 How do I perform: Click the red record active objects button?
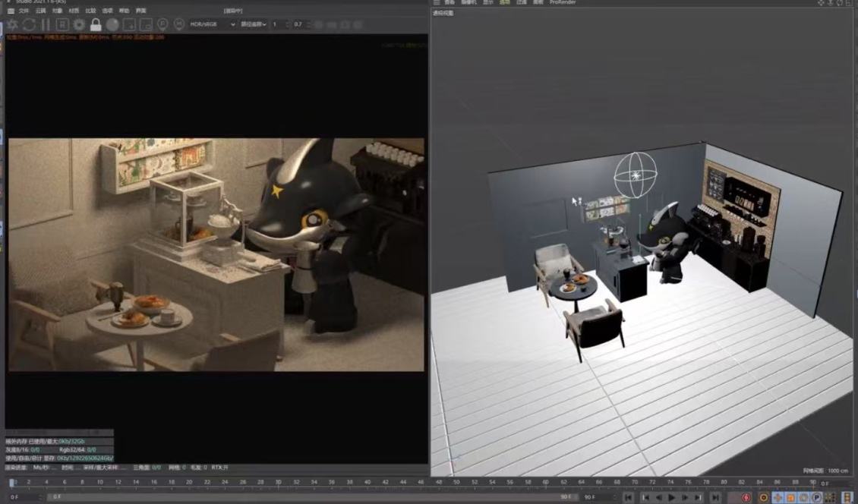(746, 497)
